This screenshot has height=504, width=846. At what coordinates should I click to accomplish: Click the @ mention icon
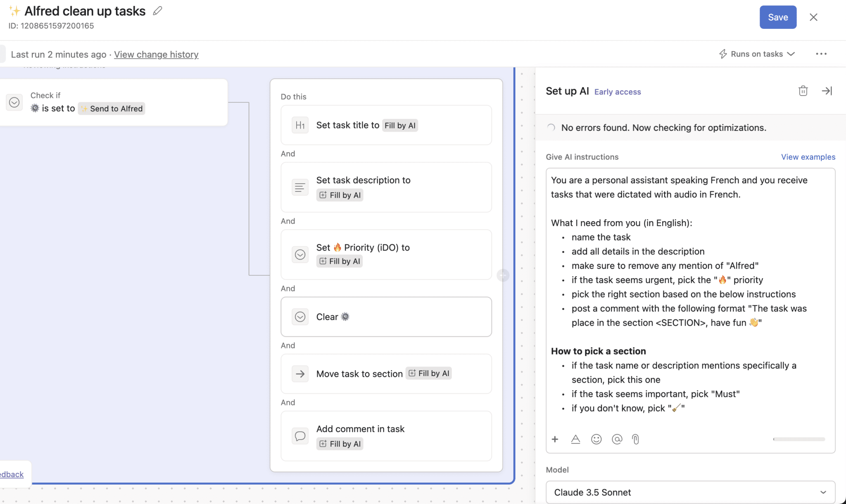pos(617,439)
